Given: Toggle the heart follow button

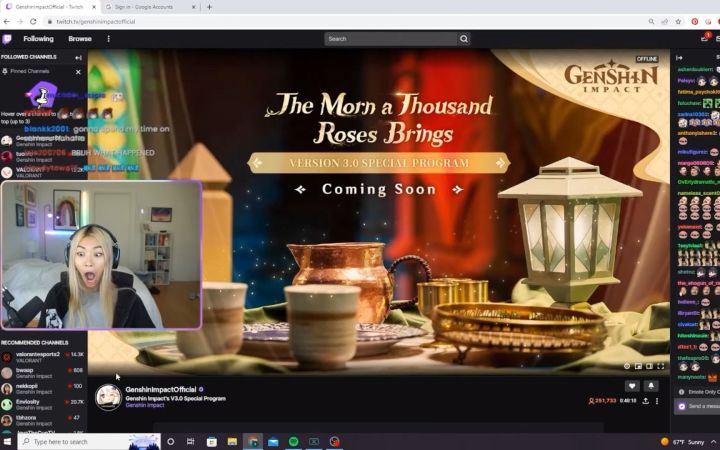Looking at the screenshot, I should 632,386.
